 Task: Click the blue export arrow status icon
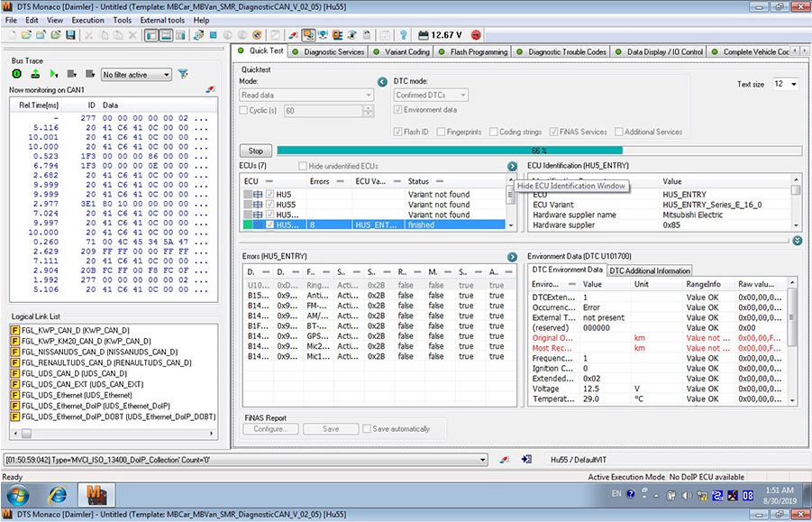[527, 459]
